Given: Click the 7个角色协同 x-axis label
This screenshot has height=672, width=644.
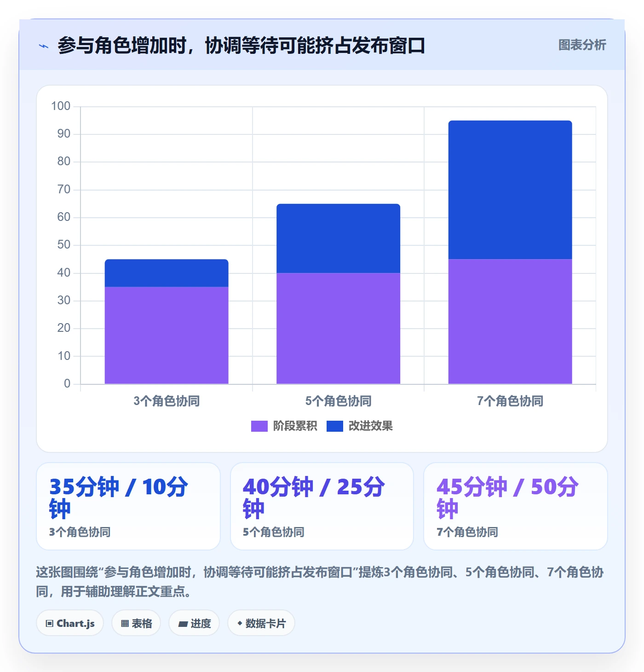Looking at the screenshot, I should click(x=510, y=401).
